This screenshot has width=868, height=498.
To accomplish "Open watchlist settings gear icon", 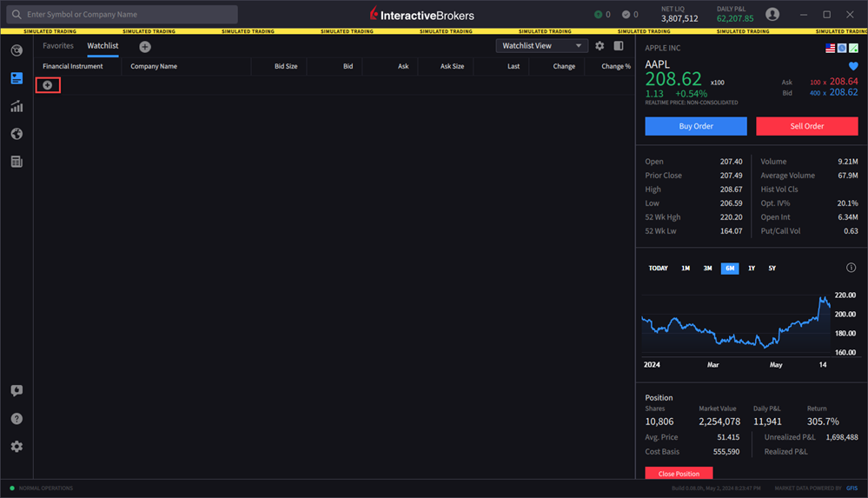I will pos(600,46).
